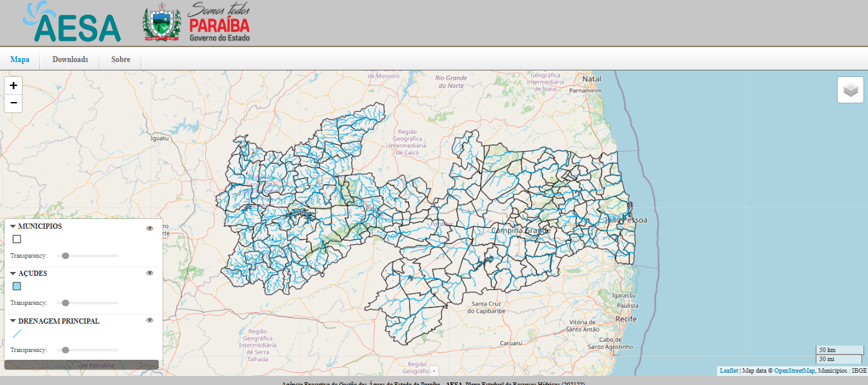Switch to the Downloads tab
868x385 pixels.
click(70, 59)
